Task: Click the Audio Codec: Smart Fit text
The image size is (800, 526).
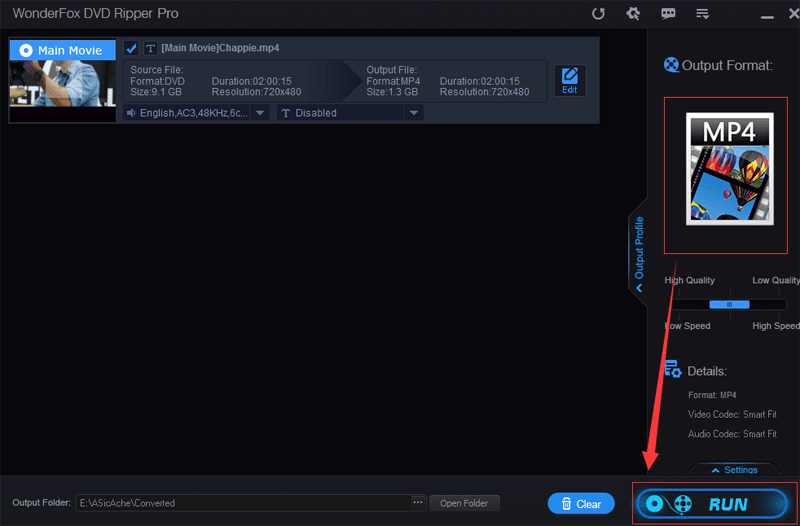Action: (x=732, y=434)
